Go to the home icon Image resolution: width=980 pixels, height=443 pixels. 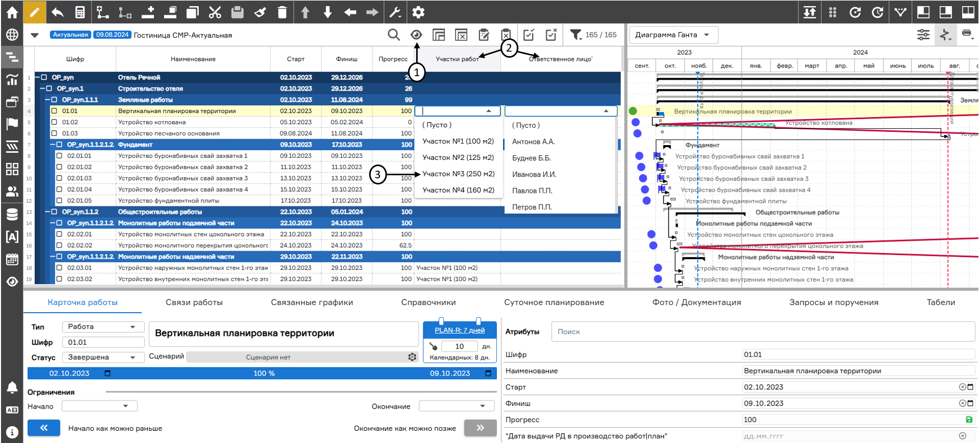click(12, 12)
